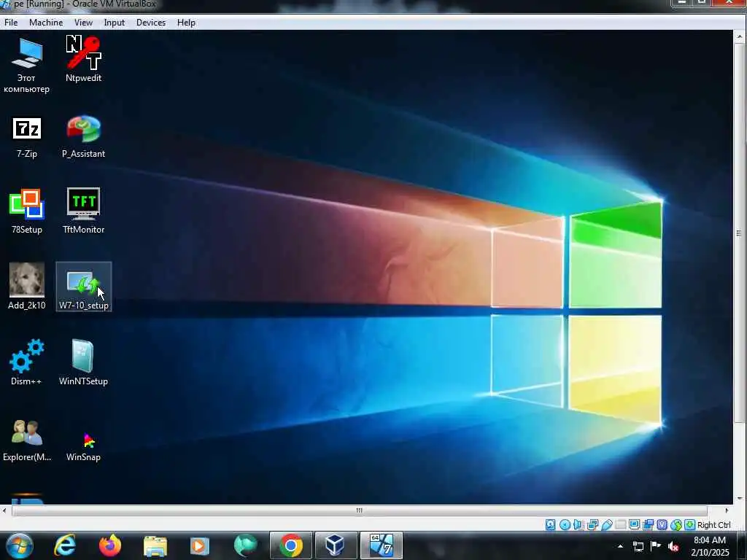Switch to Google Chrome on the taskbar
The width and height of the screenshot is (747, 560).
pyautogui.click(x=290, y=545)
